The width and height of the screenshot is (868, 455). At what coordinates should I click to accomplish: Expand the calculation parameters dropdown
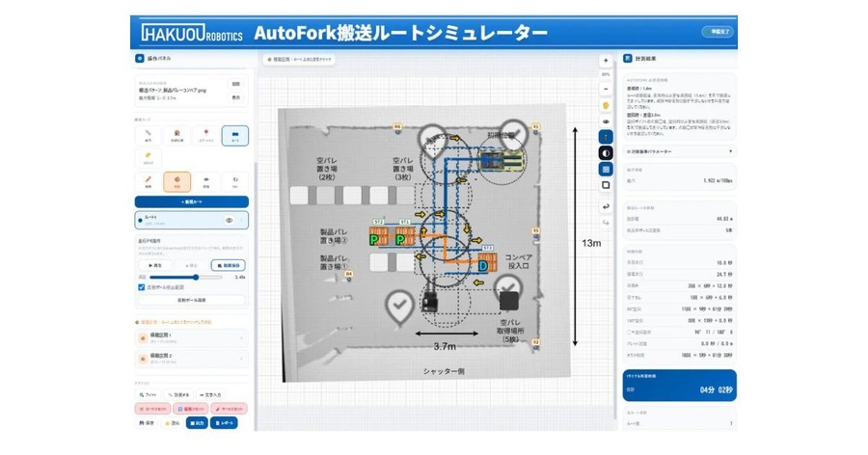pyautogui.click(x=679, y=151)
